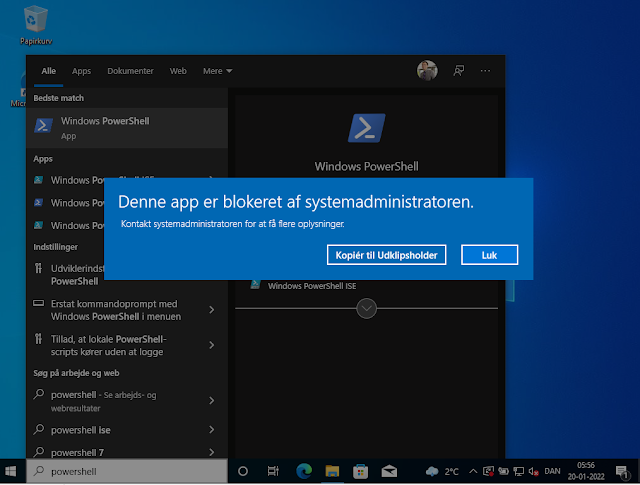640x485 pixels.
Task: Select the Alle search tab
Action: pyautogui.click(x=49, y=71)
